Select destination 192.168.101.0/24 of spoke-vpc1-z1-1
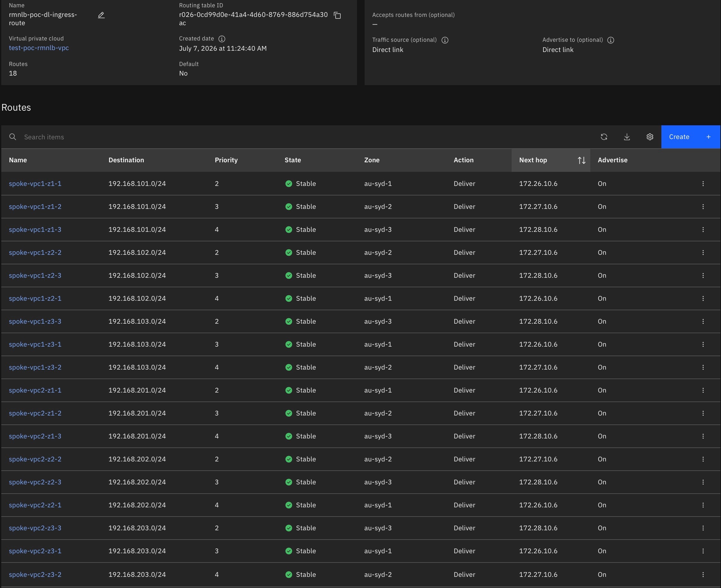The image size is (721, 588). tap(137, 184)
